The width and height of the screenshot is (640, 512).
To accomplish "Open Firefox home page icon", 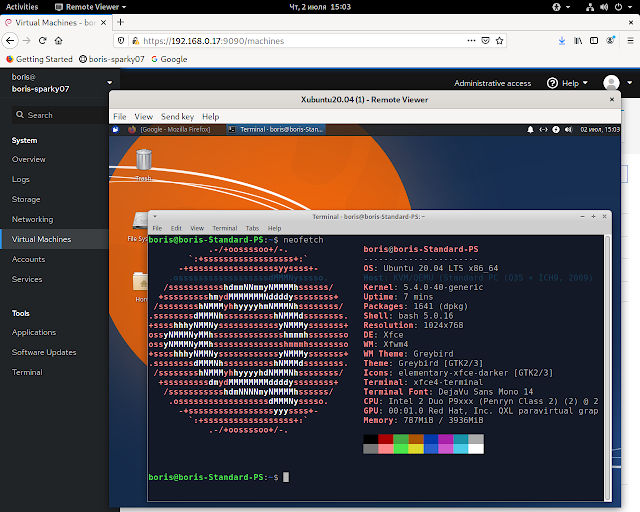I will point(58,40).
